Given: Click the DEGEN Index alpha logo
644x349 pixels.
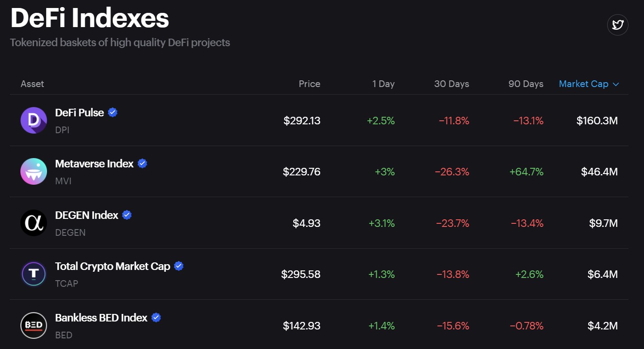Looking at the screenshot, I should [x=34, y=223].
